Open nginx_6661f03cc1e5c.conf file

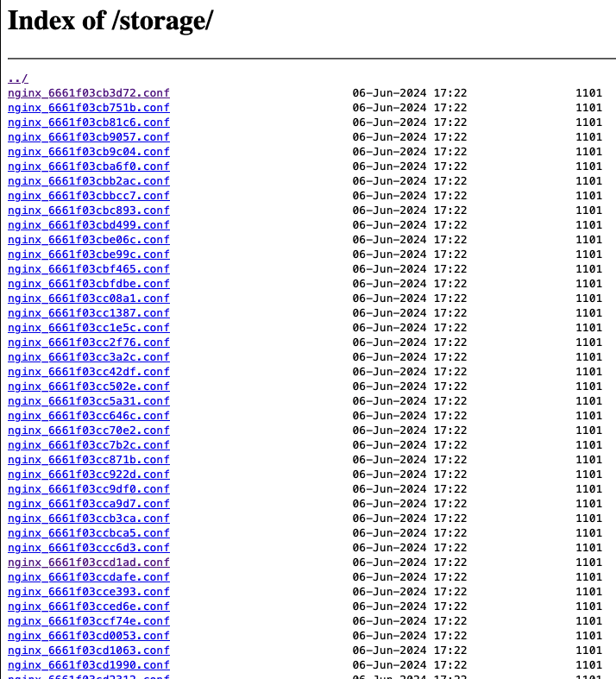[x=89, y=328]
